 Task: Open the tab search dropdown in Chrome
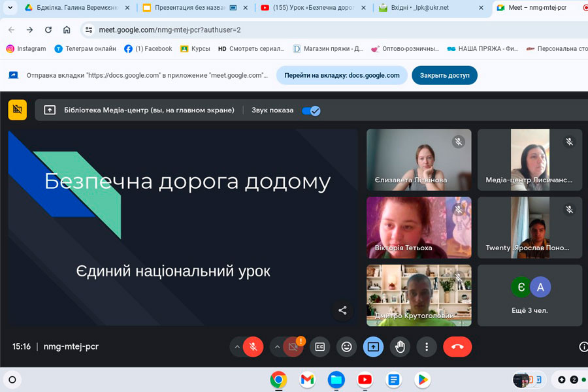(9, 8)
